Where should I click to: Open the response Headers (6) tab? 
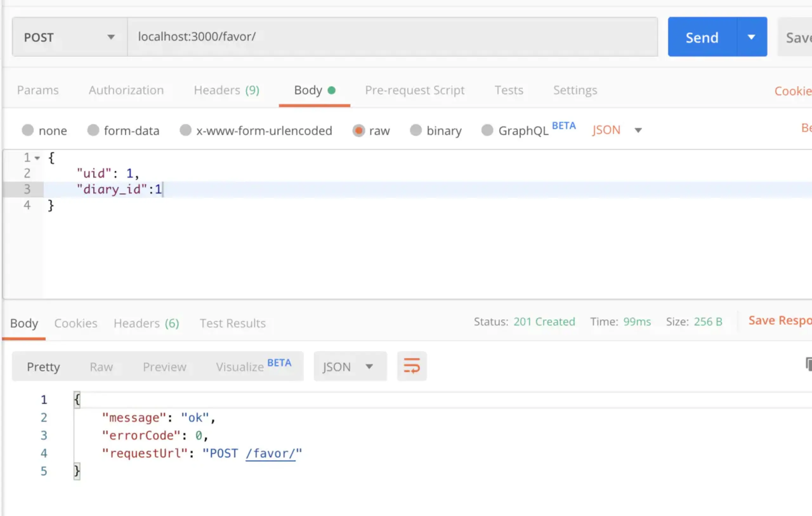146,323
